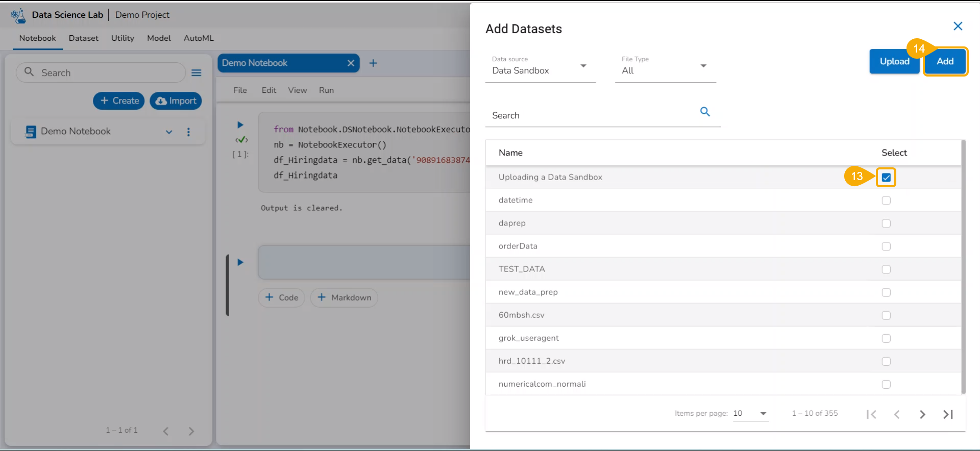
Task: Open the hamburger menu beside notebook search
Action: 196,73
